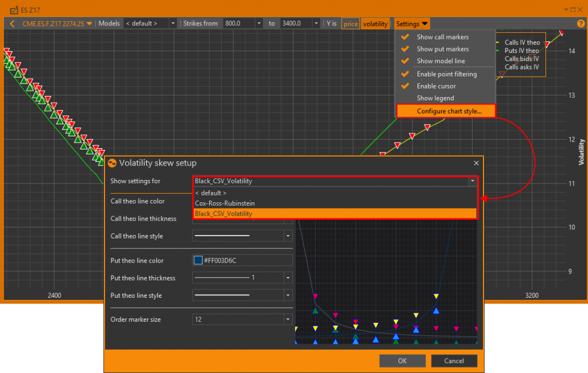Screen dimensions: 588x373
Task: Click the ES Z17 window title icon
Action: (14, 10)
